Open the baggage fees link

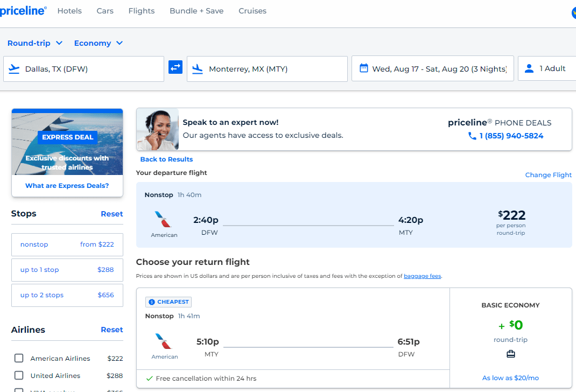pyautogui.click(x=422, y=276)
